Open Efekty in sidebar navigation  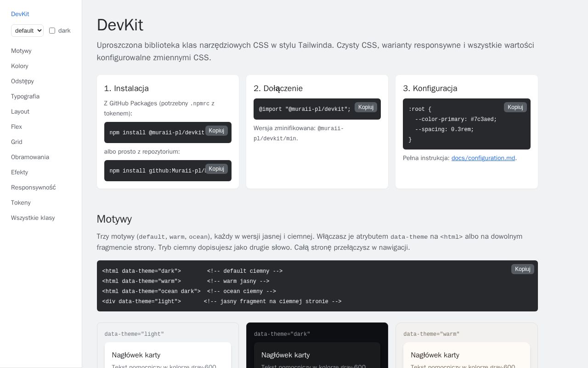click(19, 172)
